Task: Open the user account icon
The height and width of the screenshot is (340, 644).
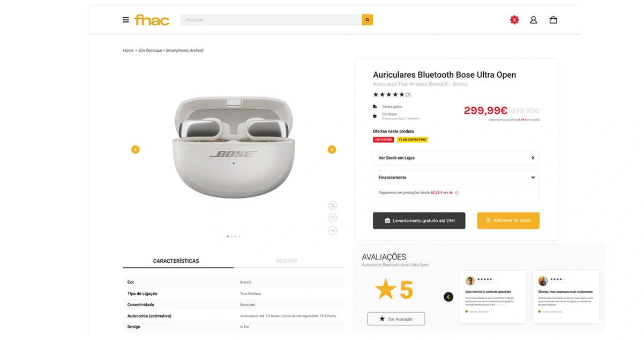Action: (x=533, y=20)
